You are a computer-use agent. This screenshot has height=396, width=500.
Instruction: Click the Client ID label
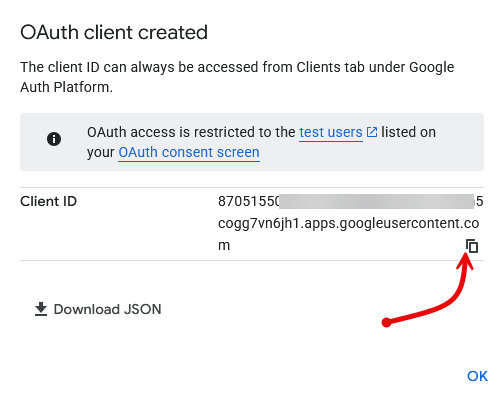49,201
